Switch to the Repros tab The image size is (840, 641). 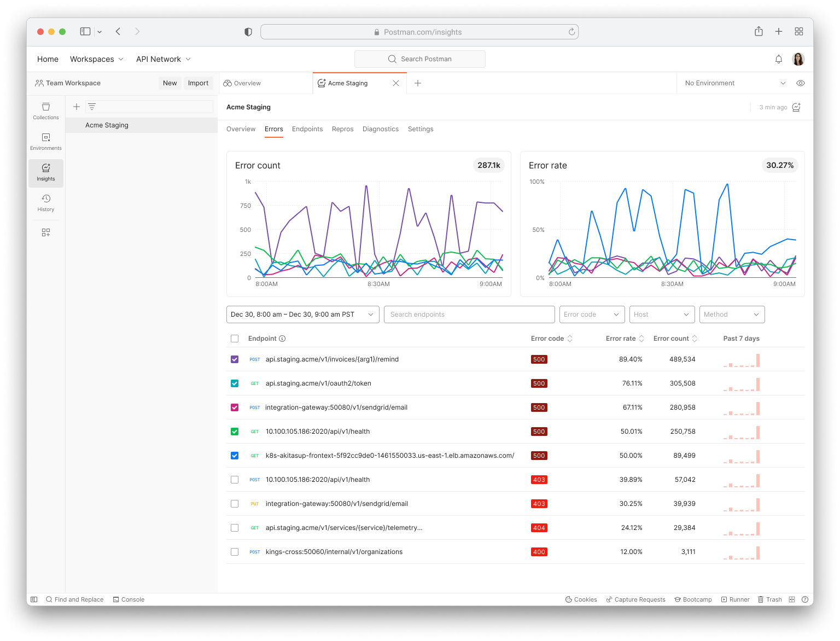pos(343,129)
